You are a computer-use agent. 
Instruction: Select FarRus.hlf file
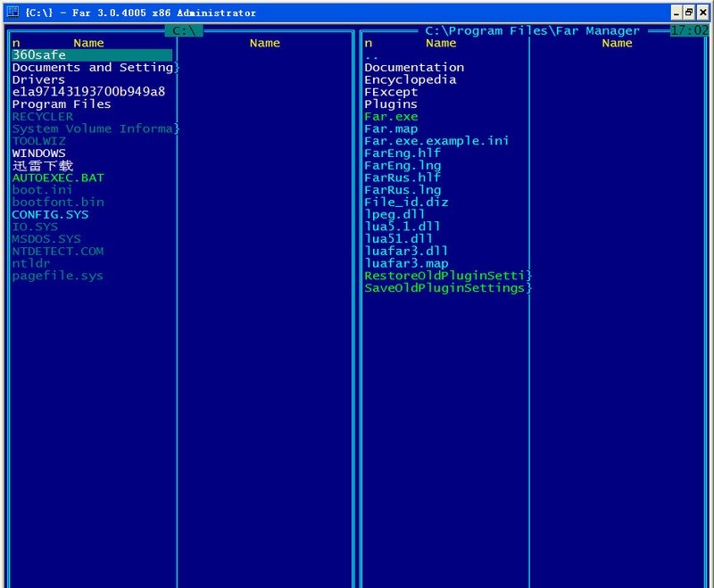pyautogui.click(x=403, y=178)
